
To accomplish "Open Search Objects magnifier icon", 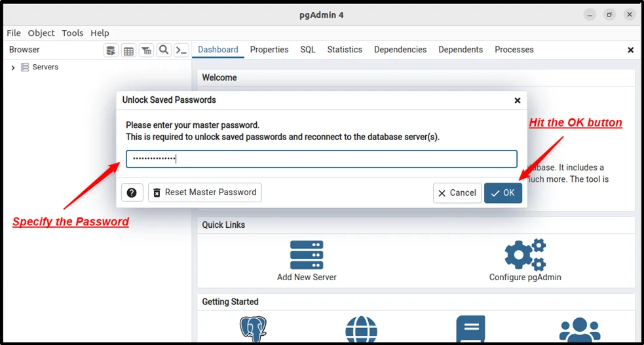I will coord(164,50).
